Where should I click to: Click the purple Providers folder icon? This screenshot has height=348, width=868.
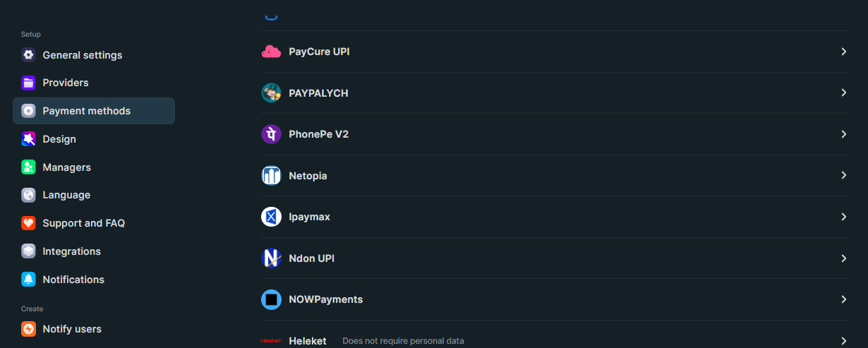point(28,83)
